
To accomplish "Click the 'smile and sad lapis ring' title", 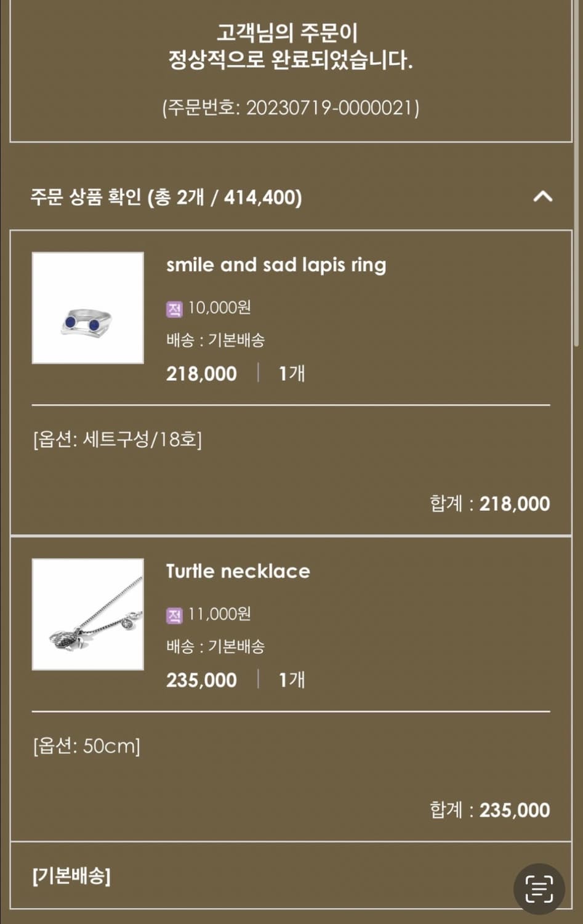I will [x=276, y=265].
